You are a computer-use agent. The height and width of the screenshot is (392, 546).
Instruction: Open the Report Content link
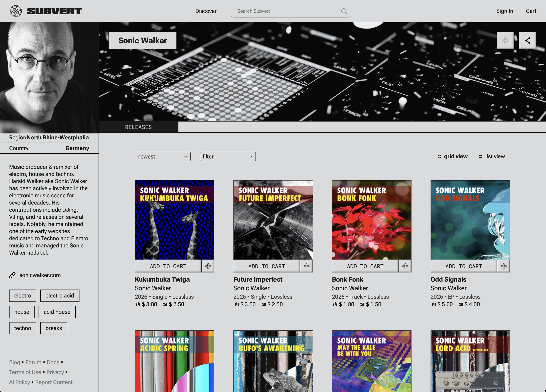54,382
